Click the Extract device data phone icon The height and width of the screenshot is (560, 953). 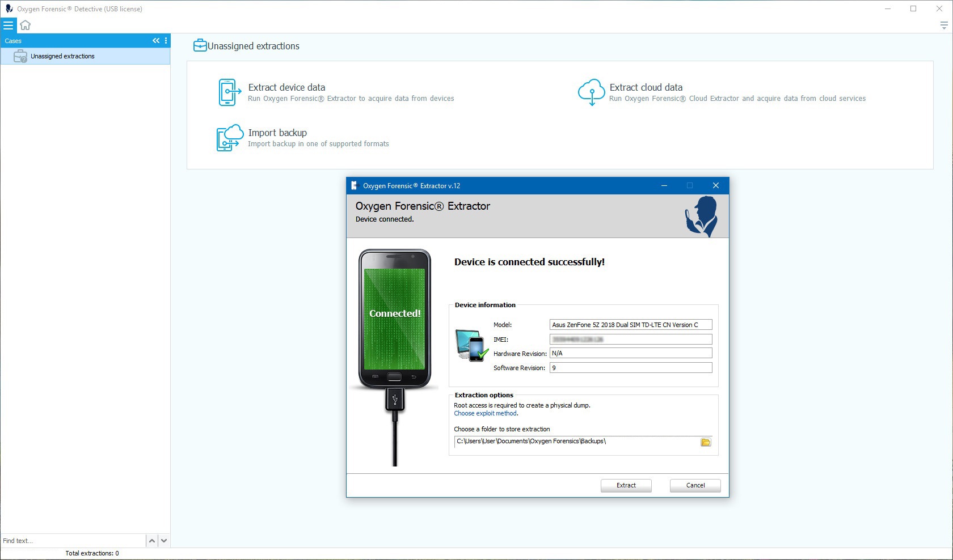point(229,92)
